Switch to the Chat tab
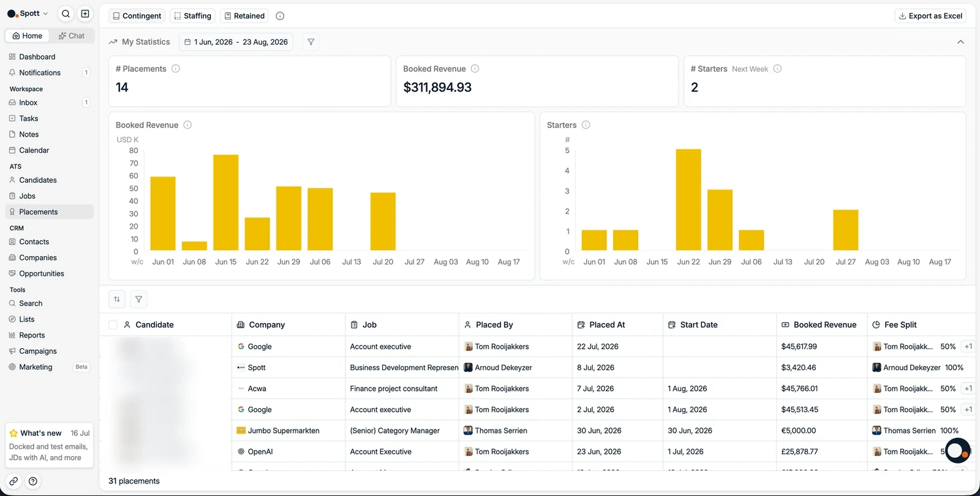The height and width of the screenshot is (496, 980). pyautogui.click(x=72, y=36)
